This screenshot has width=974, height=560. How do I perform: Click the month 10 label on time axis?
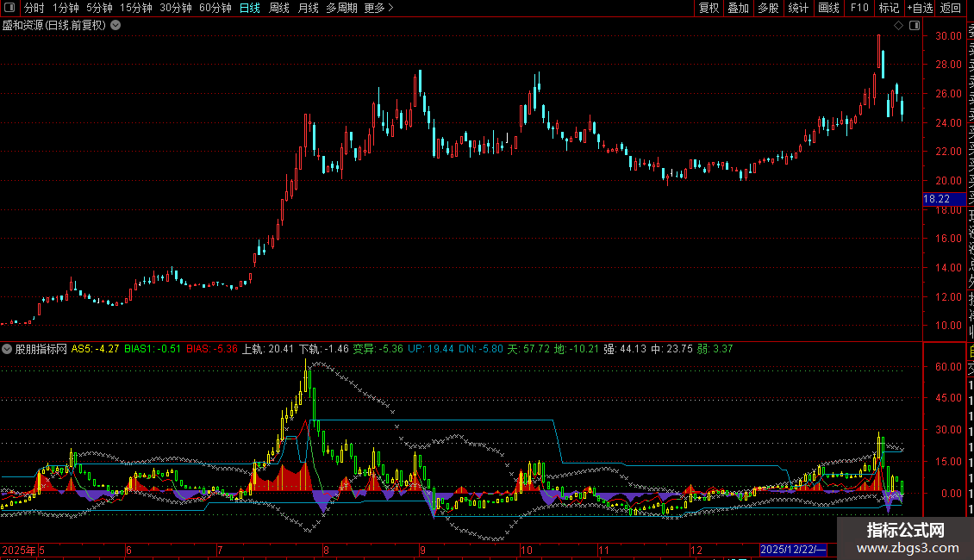pos(526,550)
